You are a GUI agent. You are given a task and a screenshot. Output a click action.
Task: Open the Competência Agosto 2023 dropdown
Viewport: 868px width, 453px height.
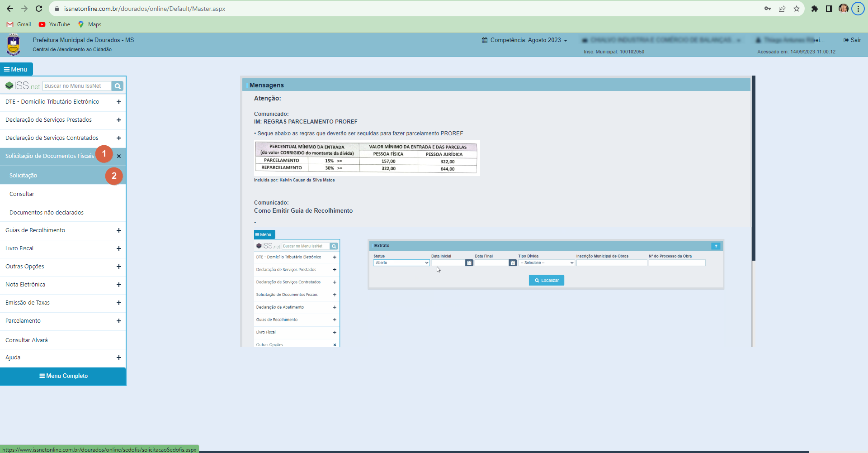point(524,40)
